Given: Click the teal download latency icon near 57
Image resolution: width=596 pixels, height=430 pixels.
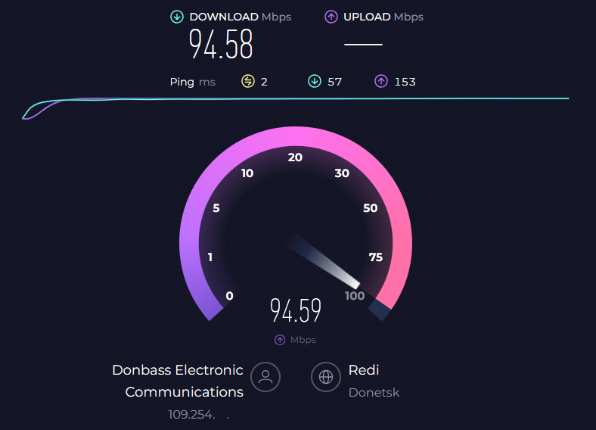Looking at the screenshot, I should [x=314, y=81].
